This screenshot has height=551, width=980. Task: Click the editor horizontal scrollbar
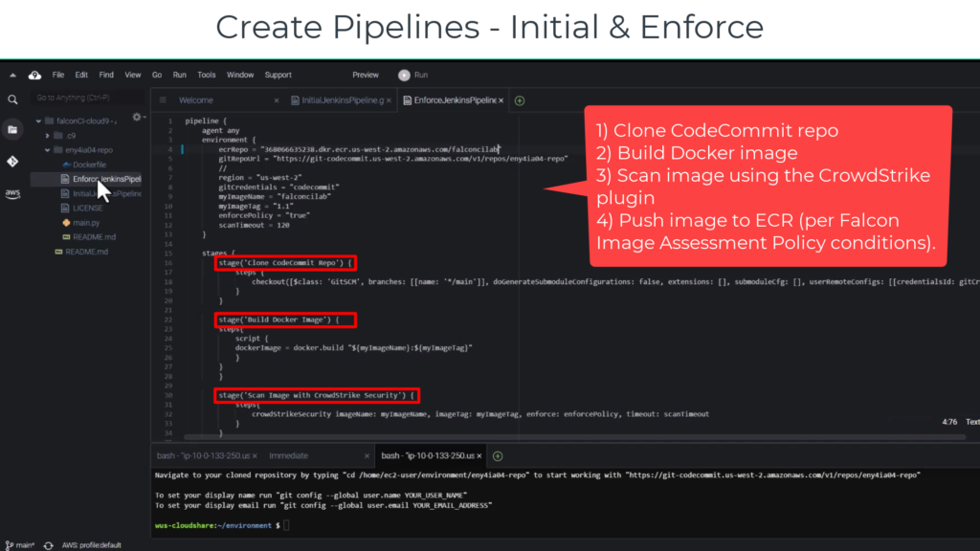[x=575, y=437]
